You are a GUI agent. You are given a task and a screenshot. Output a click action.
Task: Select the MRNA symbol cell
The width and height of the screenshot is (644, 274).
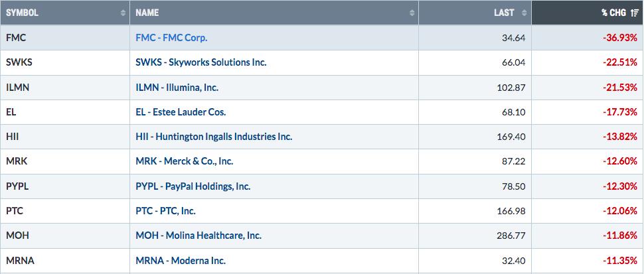click(65, 261)
